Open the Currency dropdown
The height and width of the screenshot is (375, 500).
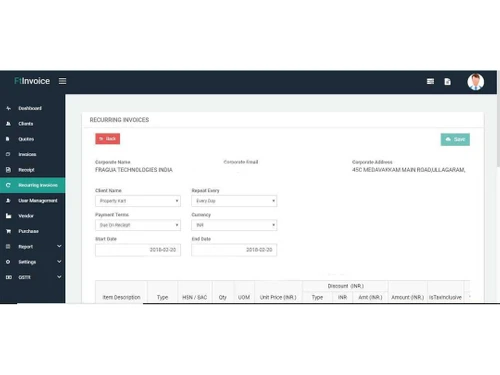(234, 225)
